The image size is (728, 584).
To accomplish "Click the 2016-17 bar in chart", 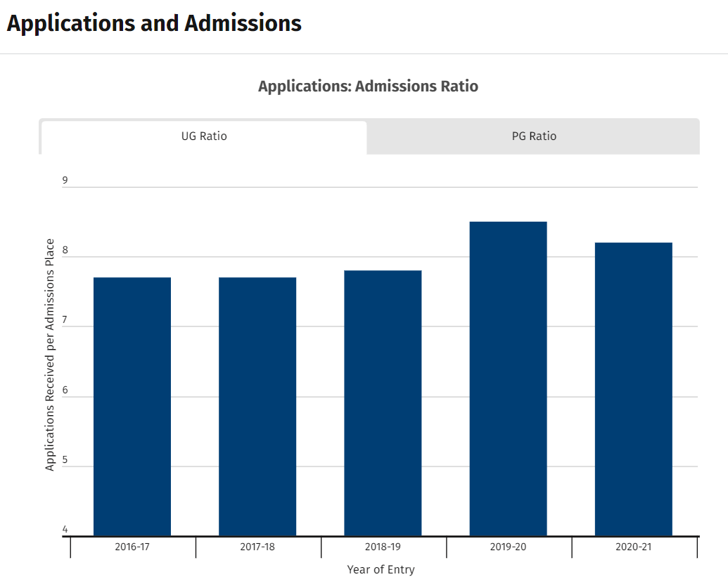I will [x=132, y=407].
